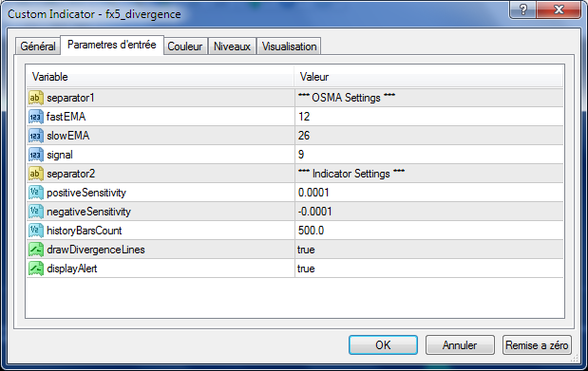
Task: Select the separator2 variable name
Action: 71,174
